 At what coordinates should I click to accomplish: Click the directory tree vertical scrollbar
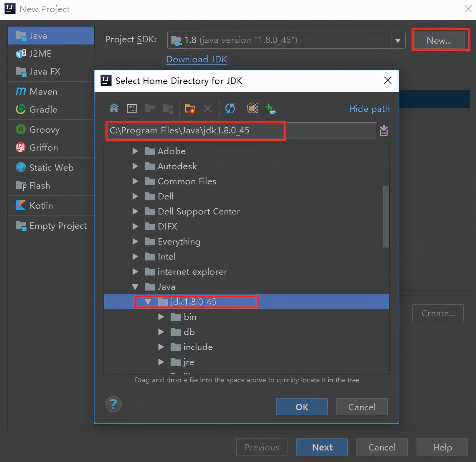click(x=386, y=217)
